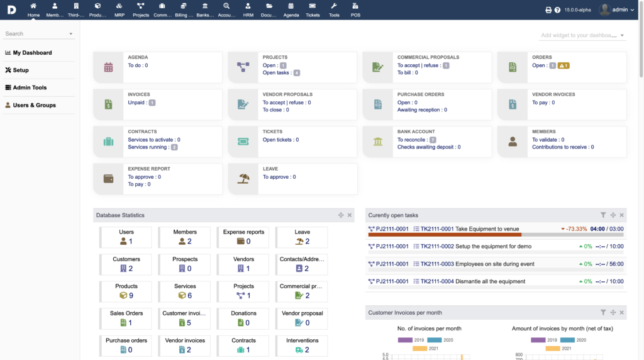This screenshot has width=644, height=360.
Task: Close the Database Statistics widget
Action: [350, 215]
